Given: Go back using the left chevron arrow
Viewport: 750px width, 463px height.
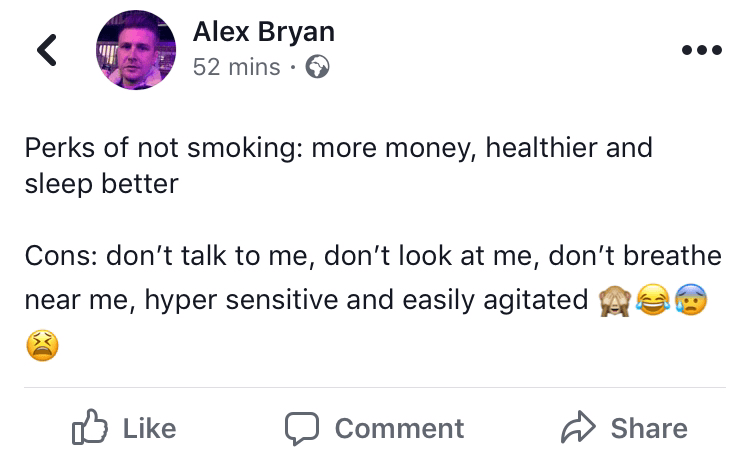Looking at the screenshot, I should point(46,50).
